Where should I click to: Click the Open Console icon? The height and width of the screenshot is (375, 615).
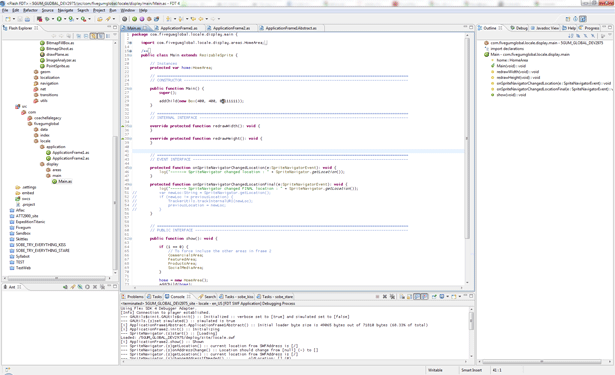click(x=454, y=297)
